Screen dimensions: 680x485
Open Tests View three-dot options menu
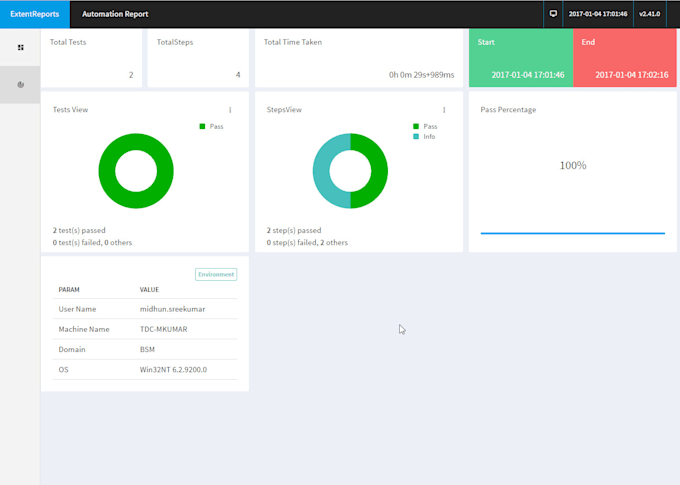tap(230, 110)
